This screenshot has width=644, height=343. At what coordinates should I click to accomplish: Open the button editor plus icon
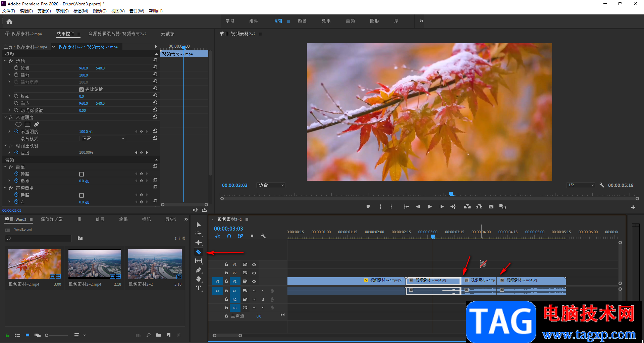click(x=633, y=207)
